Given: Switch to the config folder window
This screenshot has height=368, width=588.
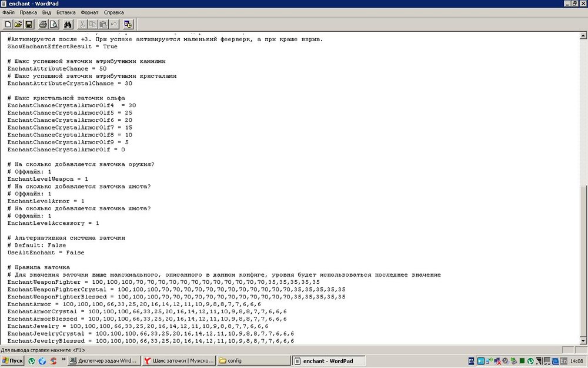Looking at the screenshot, I should point(253,361).
